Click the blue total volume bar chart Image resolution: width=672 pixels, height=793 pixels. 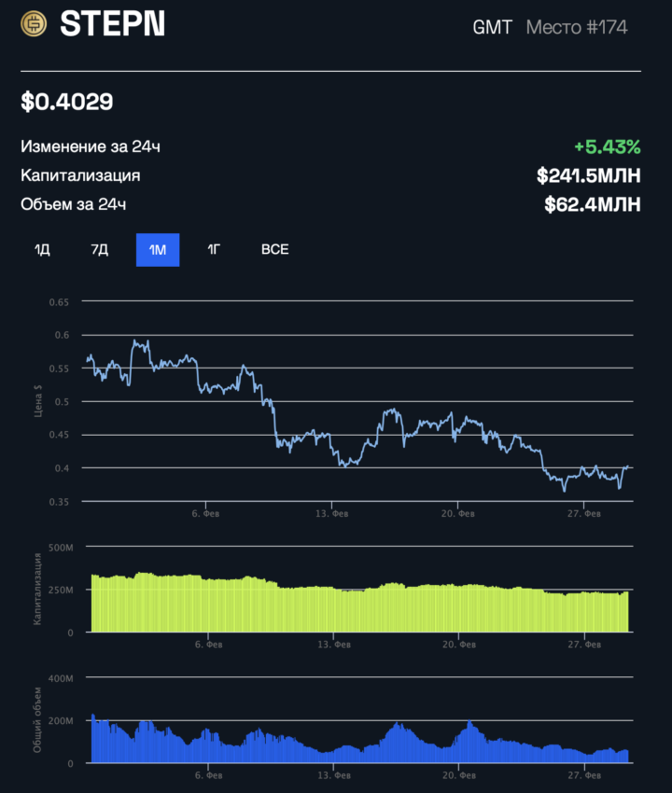coord(359,741)
